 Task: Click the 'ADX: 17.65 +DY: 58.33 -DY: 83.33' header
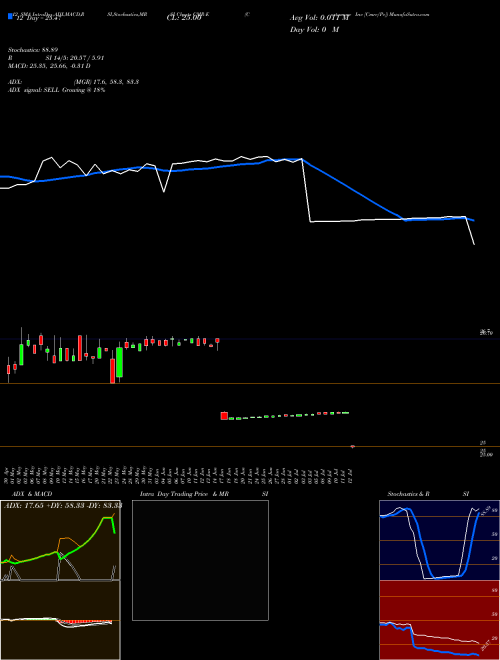63,505
